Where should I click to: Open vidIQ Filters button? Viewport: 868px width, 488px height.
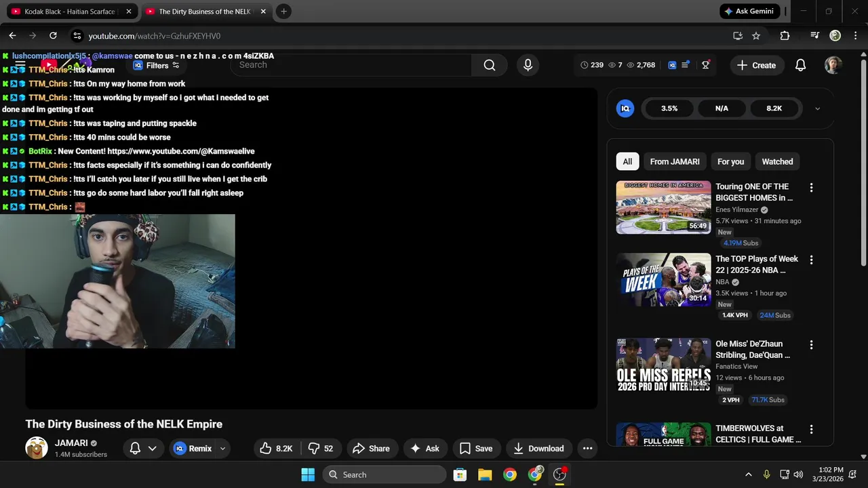coord(157,65)
